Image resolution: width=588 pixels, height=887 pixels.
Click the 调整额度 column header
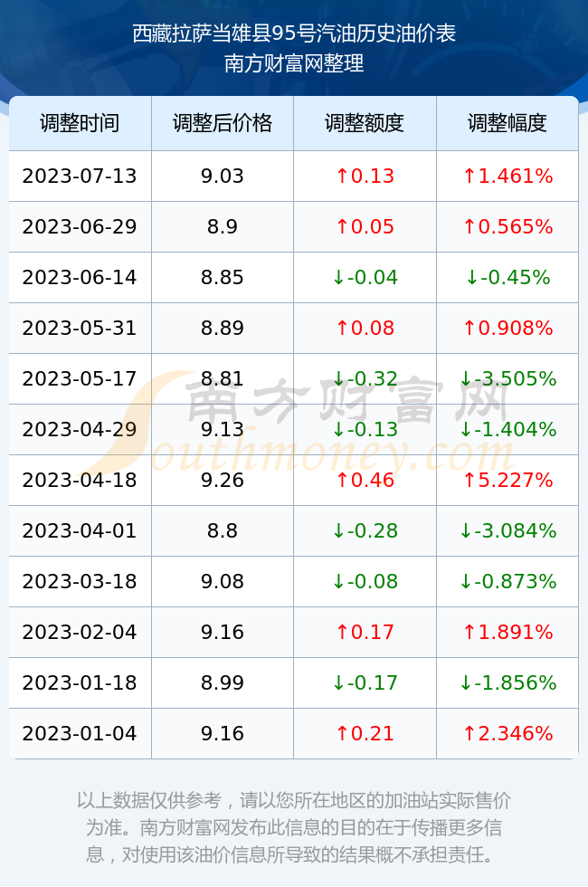tap(365, 123)
